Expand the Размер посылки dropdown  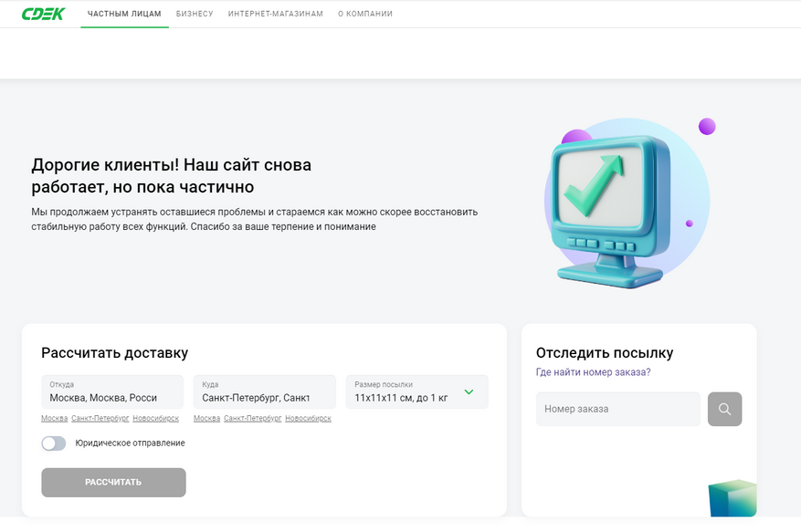(469, 392)
